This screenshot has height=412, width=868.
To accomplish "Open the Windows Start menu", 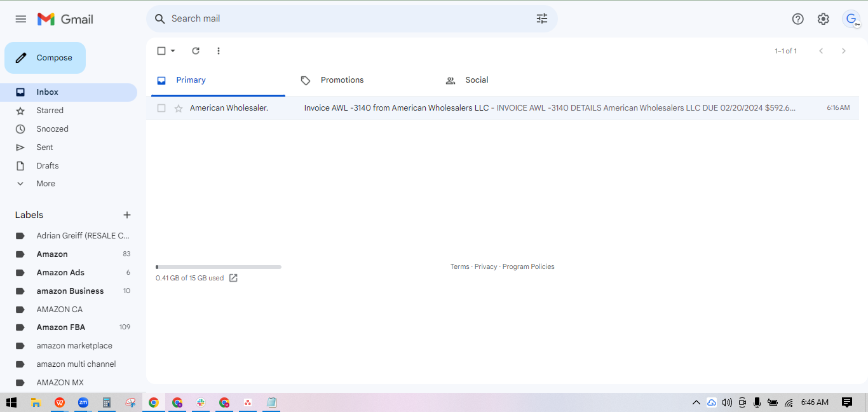I will (11, 402).
